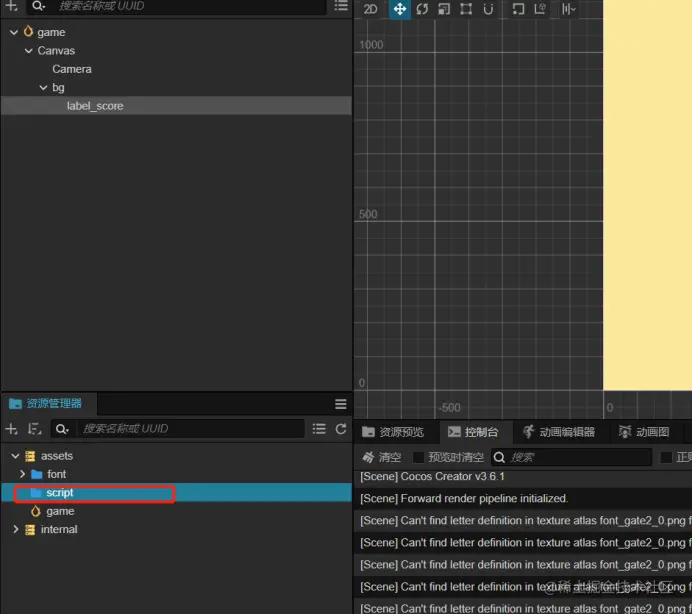Create new asset with plus icon
Image resolution: width=692 pixels, height=614 pixels.
[11, 429]
